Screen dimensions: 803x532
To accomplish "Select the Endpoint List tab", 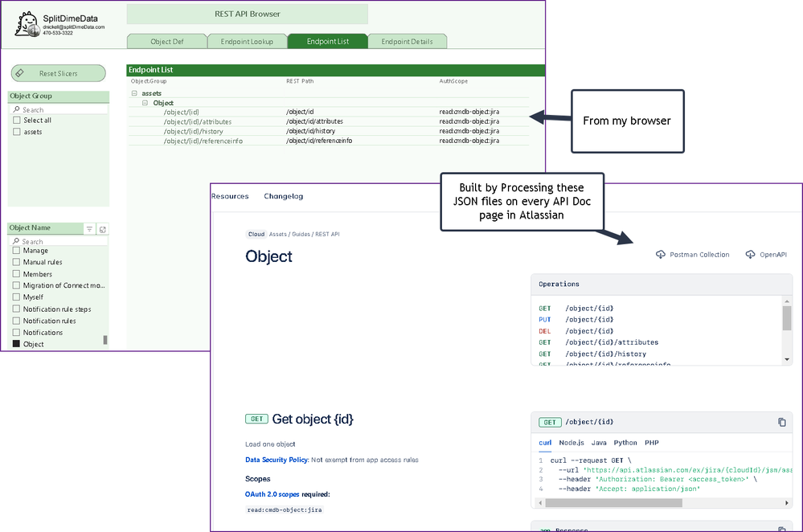I will pyautogui.click(x=328, y=42).
